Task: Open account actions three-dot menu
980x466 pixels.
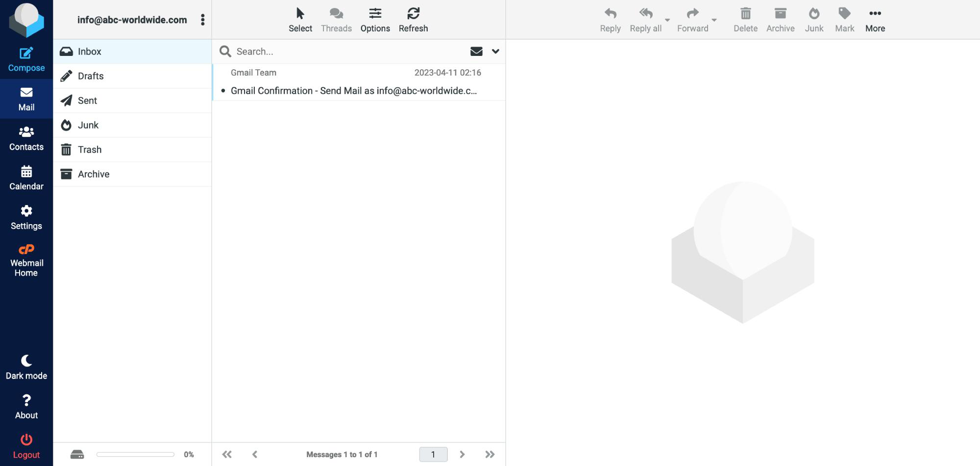Action: tap(202, 20)
